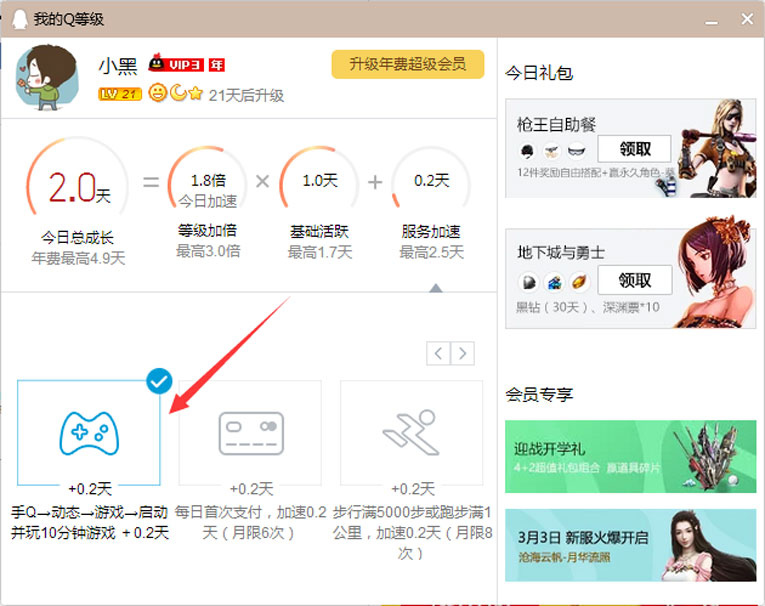Screen dimensions: 765x606
Task: Claim the 地下城与勇士 gift pack
Action: (x=635, y=280)
